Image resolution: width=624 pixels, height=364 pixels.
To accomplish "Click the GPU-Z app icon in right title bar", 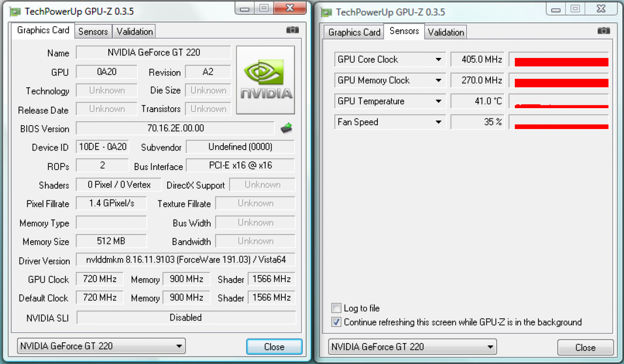I will coord(326,12).
